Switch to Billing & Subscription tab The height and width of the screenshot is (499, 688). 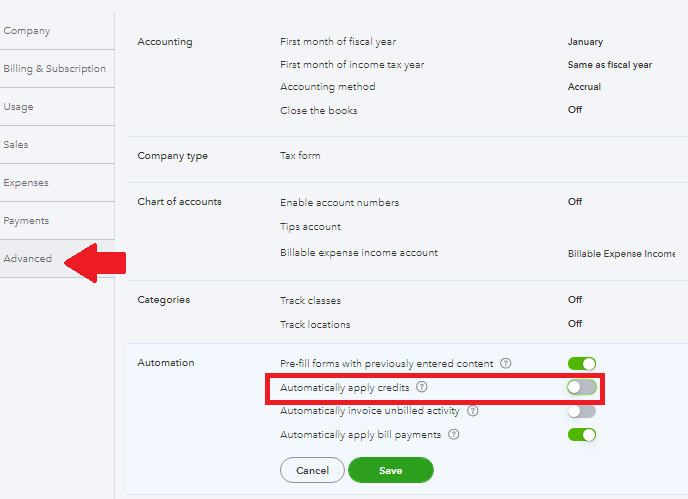[54, 69]
